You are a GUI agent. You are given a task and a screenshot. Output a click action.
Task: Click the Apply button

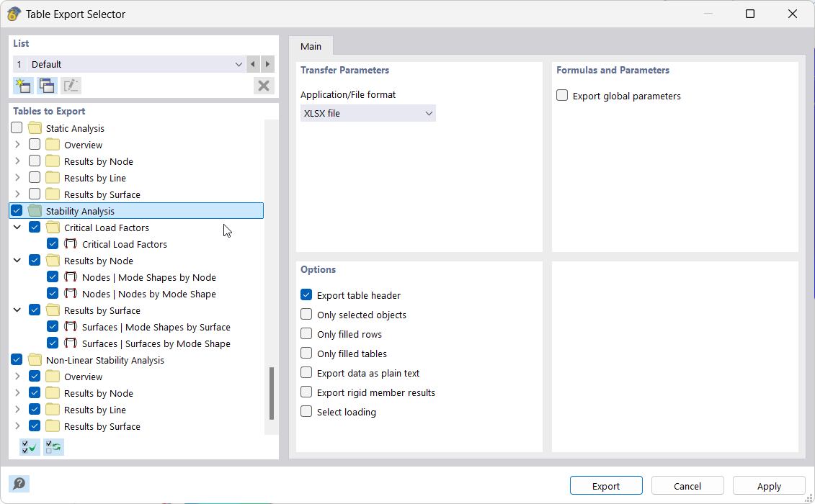[x=768, y=486]
